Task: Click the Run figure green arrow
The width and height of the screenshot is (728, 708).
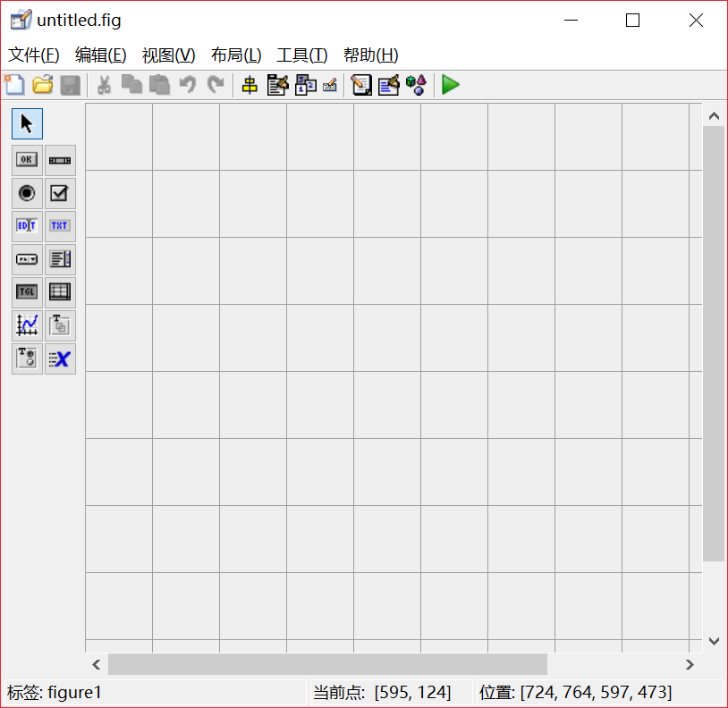Action: (x=451, y=85)
